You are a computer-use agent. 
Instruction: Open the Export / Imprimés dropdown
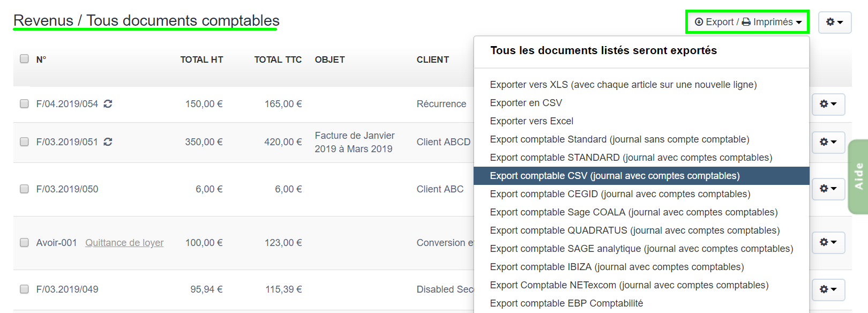(x=747, y=22)
